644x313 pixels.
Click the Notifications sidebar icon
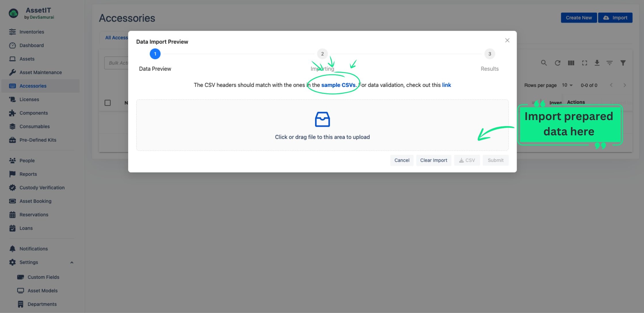12,248
